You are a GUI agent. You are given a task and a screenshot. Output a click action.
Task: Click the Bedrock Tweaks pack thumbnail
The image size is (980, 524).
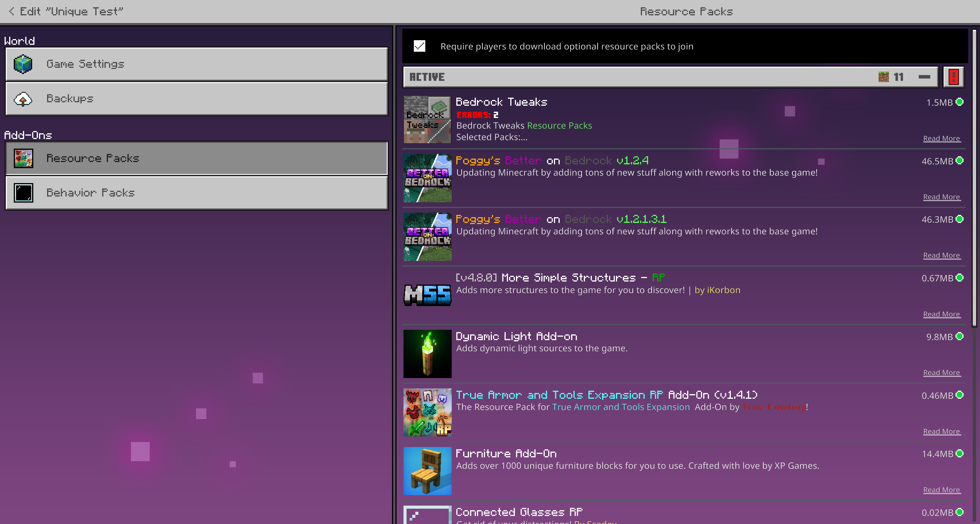coord(427,120)
